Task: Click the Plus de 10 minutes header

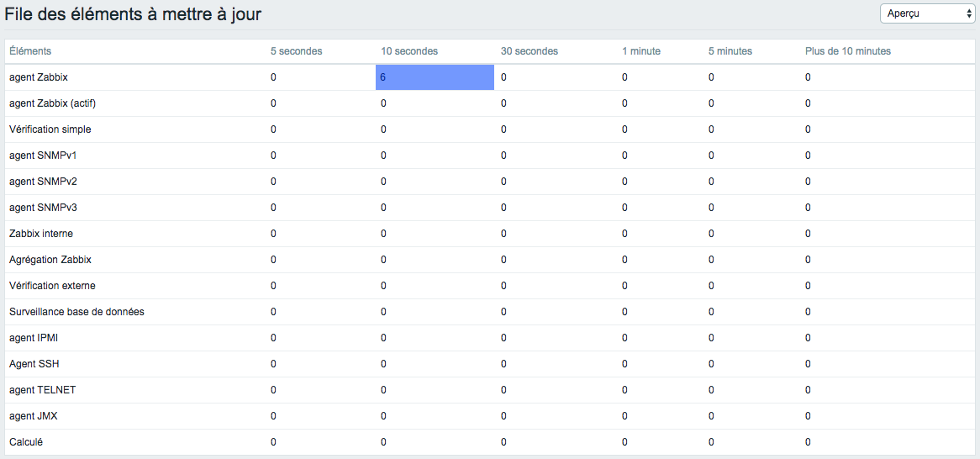Action: coord(848,51)
